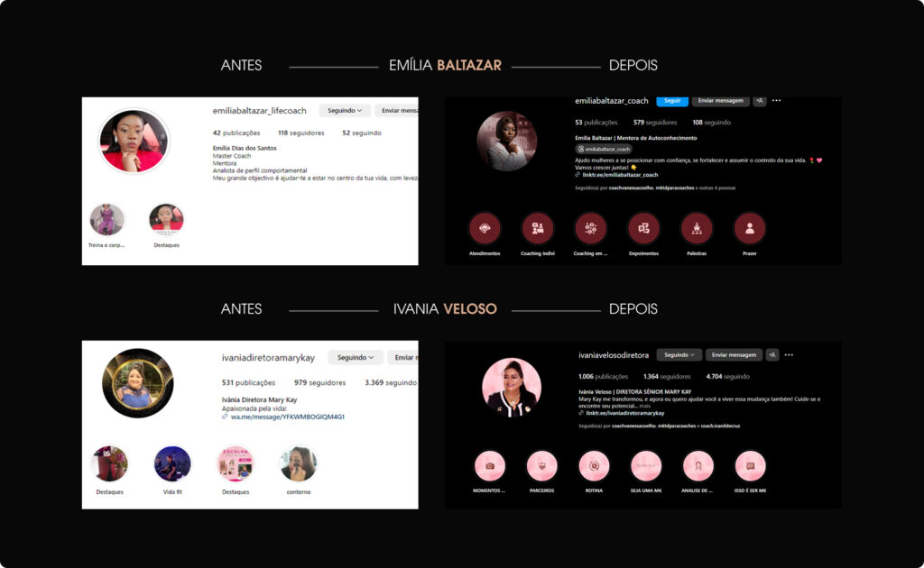Image resolution: width=924 pixels, height=568 pixels.
Task: Open the Palestras highlight icon
Action: [x=697, y=228]
